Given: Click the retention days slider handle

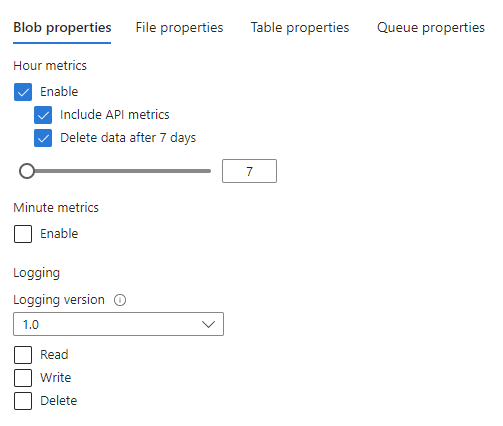Looking at the screenshot, I should click(27, 171).
